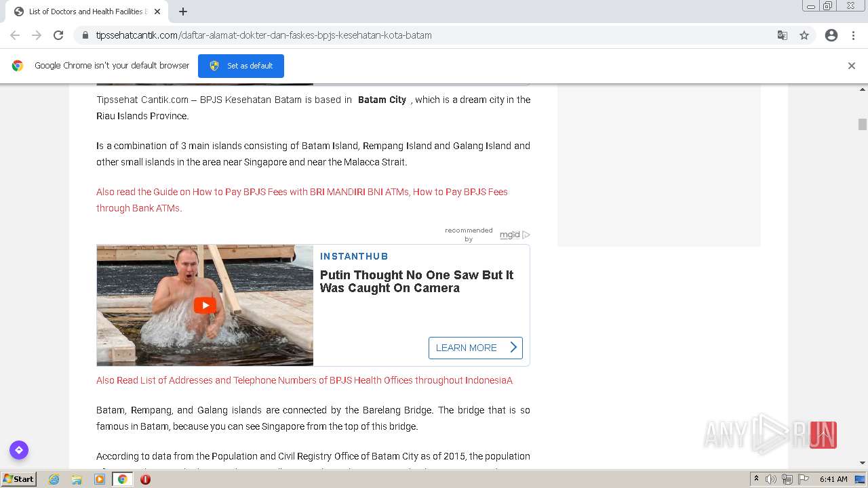Open the Chrome profile avatar menu
The image size is (868, 488).
(831, 35)
